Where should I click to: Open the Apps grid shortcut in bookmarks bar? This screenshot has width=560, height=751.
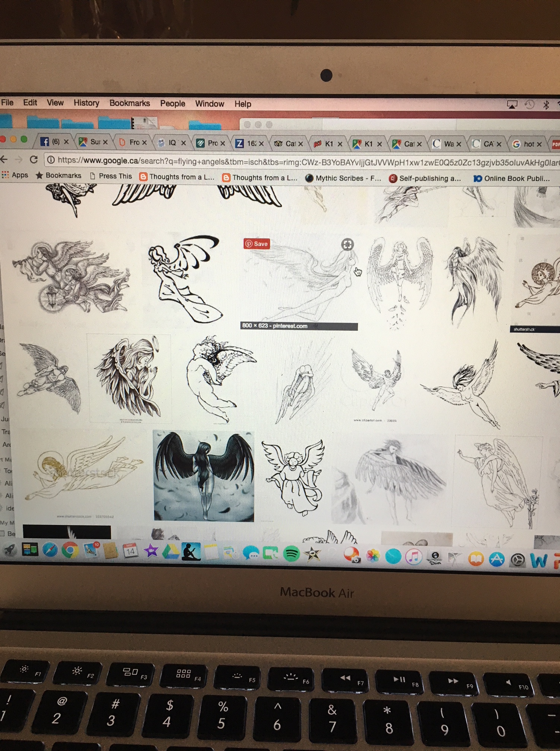(x=15, y=175)
